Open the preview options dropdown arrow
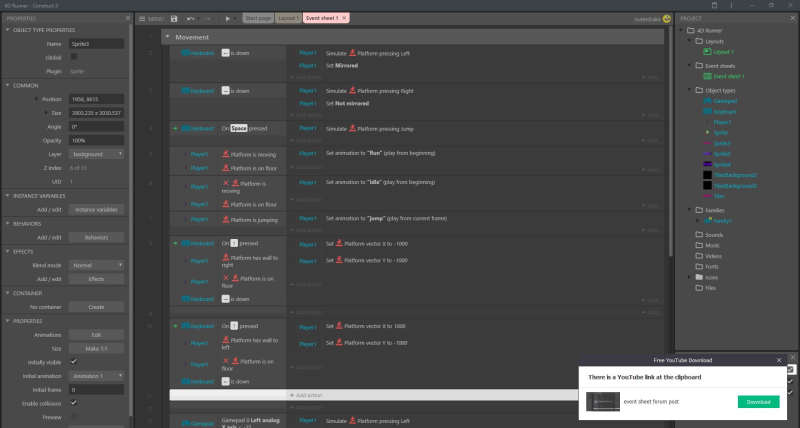The image size is (800, 428). click(x=235, y=19)
